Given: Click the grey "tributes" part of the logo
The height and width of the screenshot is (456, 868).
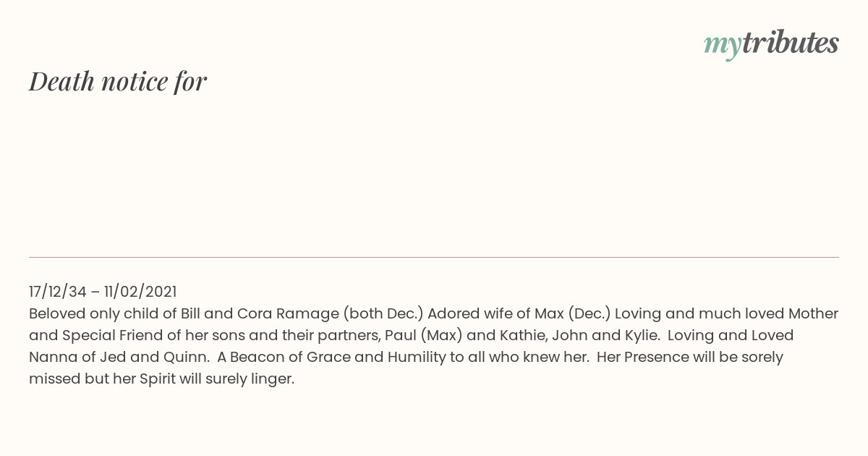Looking at the screenshot, I should point(791,43).
